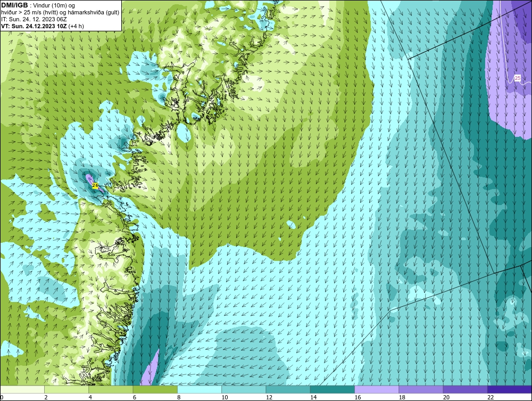
Task: Select the 12–14 m/s teal legend swatch
Action: point(288,389)
